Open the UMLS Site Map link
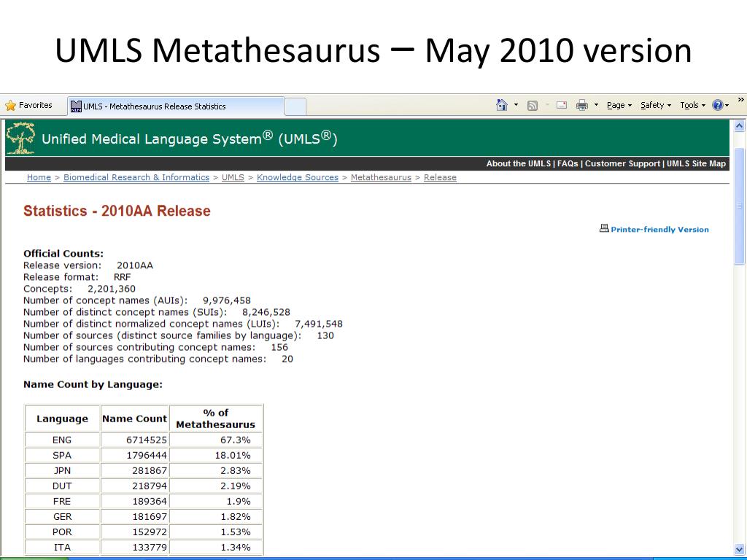The width and height of the screenshot is (747, 560). click(696, 163)
